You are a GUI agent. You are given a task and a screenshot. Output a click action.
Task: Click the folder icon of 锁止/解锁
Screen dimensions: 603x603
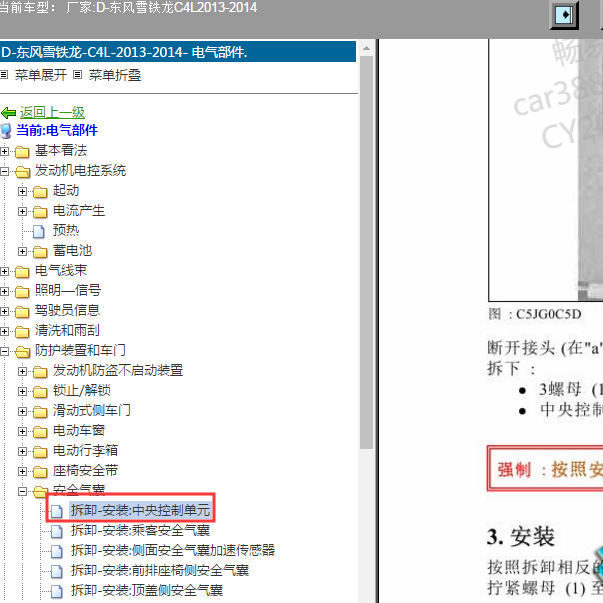(40, 392)
